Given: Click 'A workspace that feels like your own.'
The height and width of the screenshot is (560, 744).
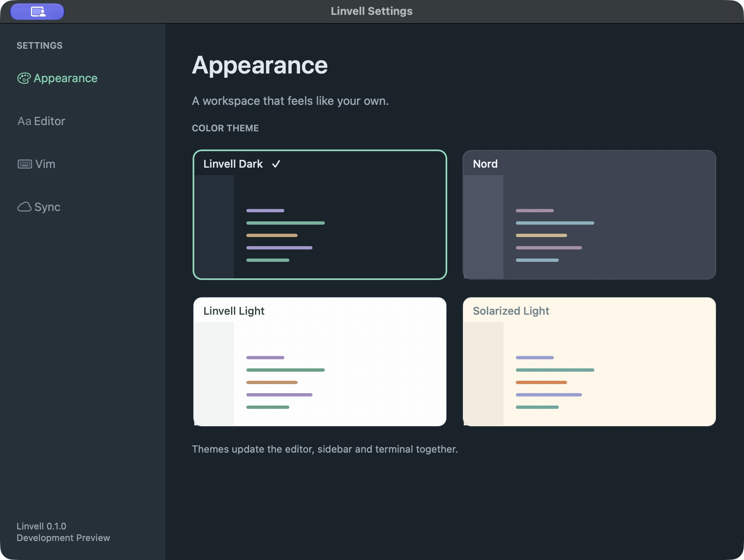Looking at the screenshot, I should coord(290,101).
